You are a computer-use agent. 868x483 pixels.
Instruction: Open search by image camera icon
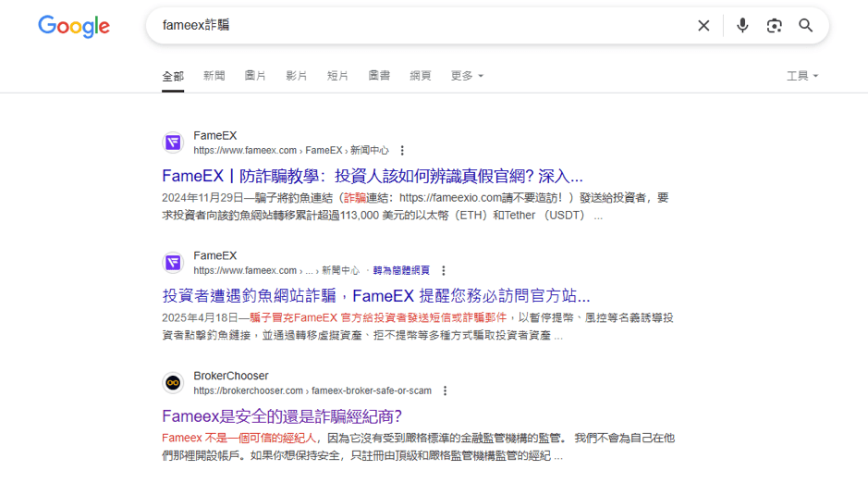tap(774, 26)
